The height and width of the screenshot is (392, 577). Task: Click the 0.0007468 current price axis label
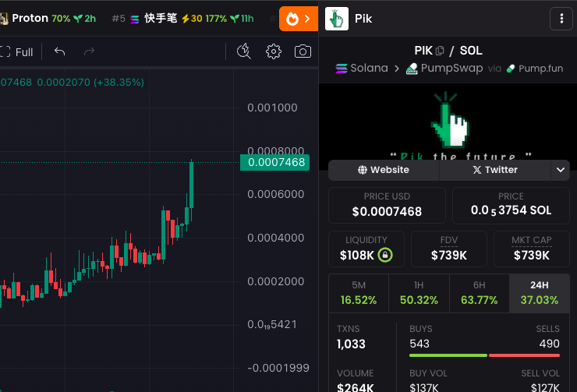pos(275,162)
